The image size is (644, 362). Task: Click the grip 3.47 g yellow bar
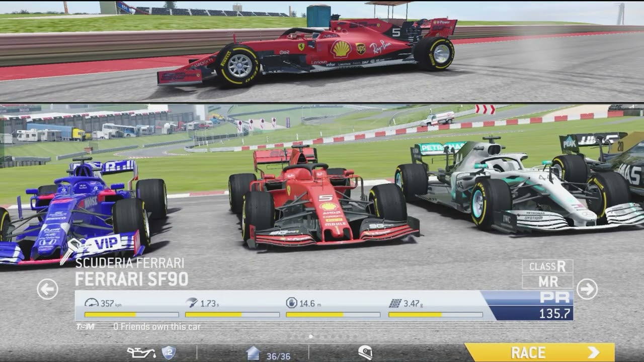pos(436,315)
